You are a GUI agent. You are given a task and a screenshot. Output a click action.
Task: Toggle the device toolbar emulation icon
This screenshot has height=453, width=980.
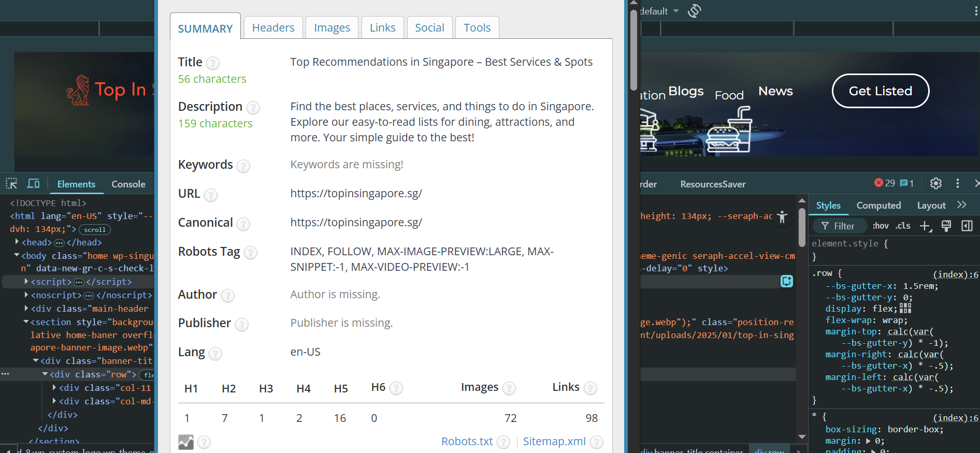33,184
